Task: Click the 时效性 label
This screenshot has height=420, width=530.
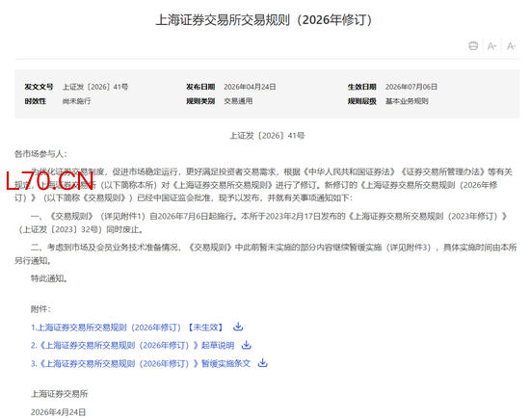Action: coord(35,101)
